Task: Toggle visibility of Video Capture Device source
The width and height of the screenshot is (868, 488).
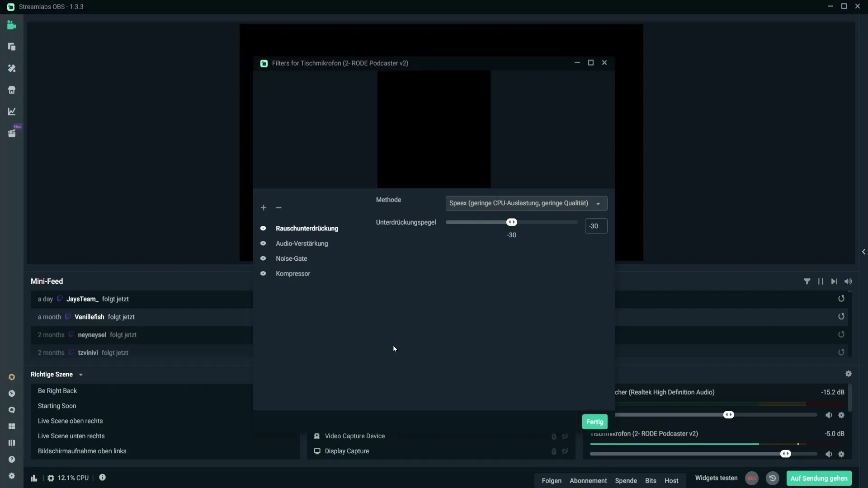Action: 565,436
